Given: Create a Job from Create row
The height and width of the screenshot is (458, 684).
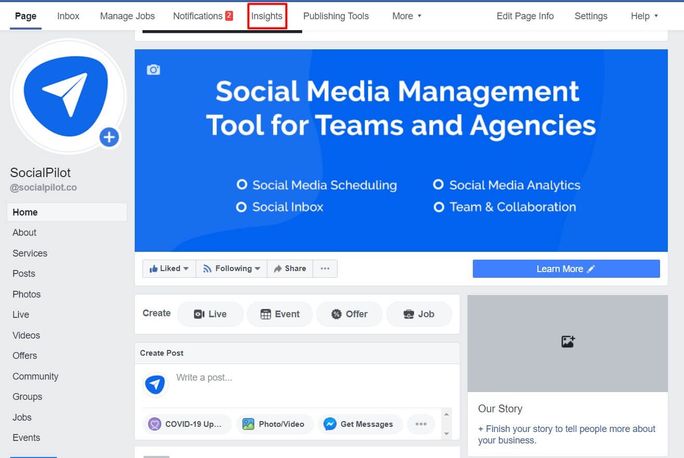Looking at the screenshot, I should (419, 314).
